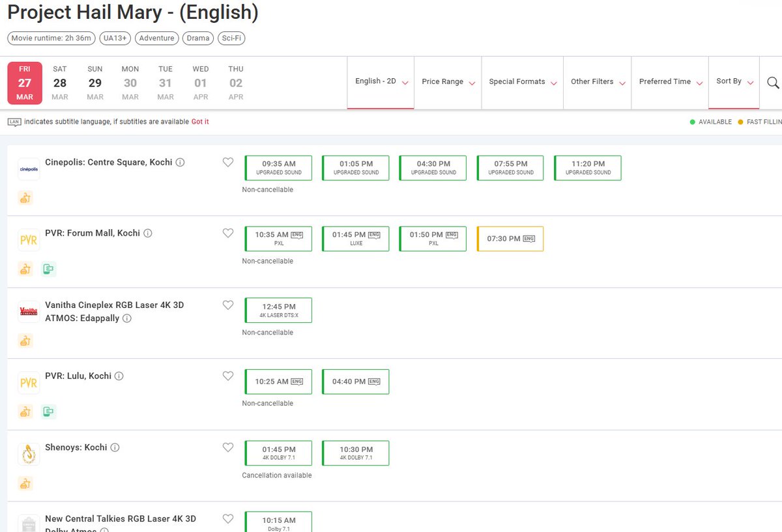Open info icon for Vanitha Cineplex Edappally
Viewport: 782px width, 532px height.
pyautogui.click(x=127, y=318)
